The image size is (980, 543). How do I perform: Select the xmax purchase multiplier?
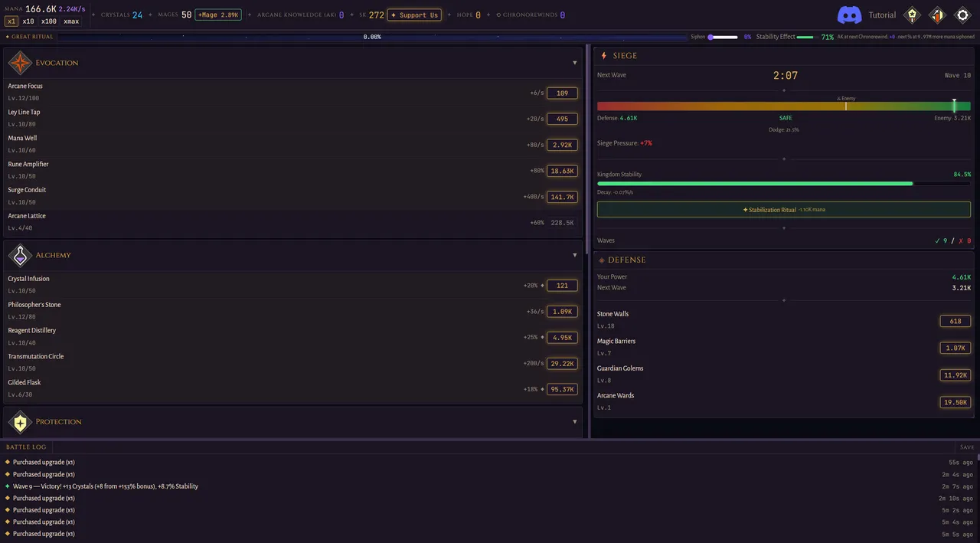(71, 21)
